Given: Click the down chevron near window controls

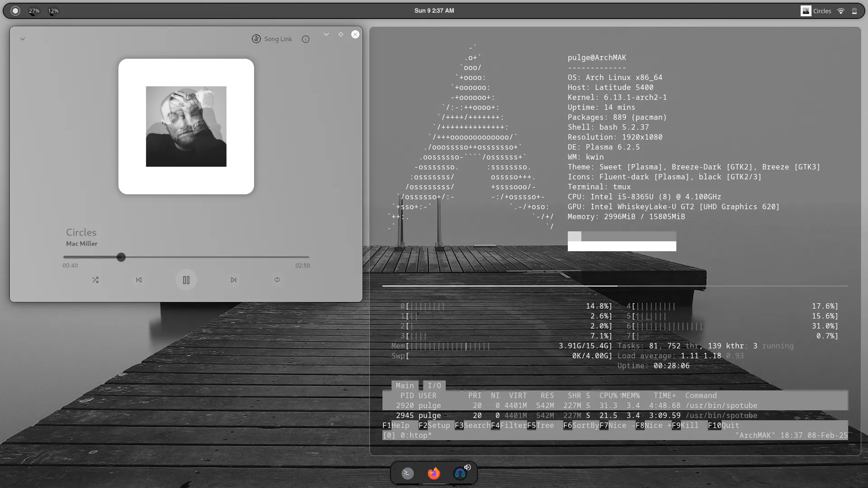Looking at the screenshot, I should coord(326,34).
